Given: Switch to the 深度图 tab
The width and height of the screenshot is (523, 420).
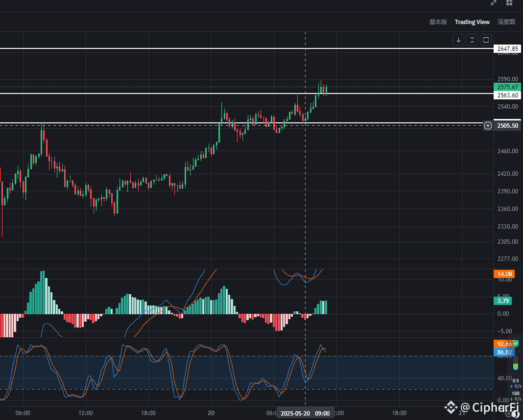Looking at the screenshot, I should 506,22.
